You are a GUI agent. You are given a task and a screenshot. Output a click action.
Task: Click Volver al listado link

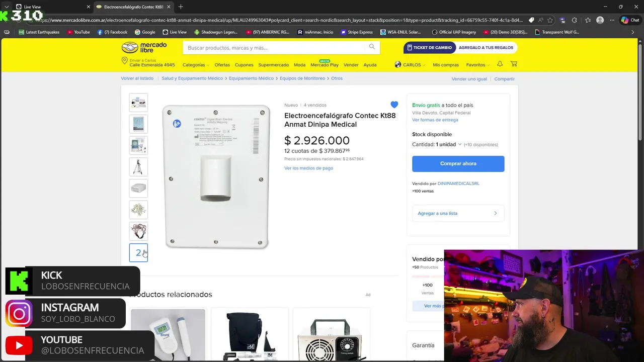[137, 78]
